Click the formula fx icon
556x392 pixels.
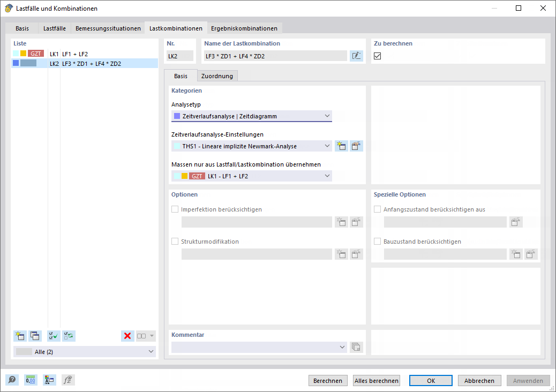[67, 380]
